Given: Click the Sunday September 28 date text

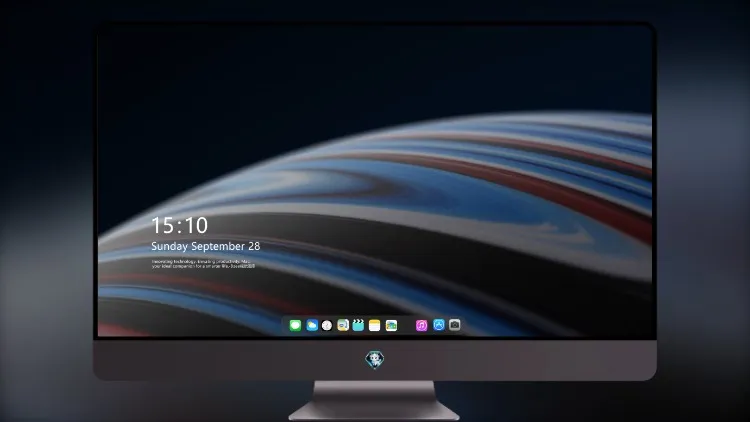Looking at the screenshot, I should (206, 246).
